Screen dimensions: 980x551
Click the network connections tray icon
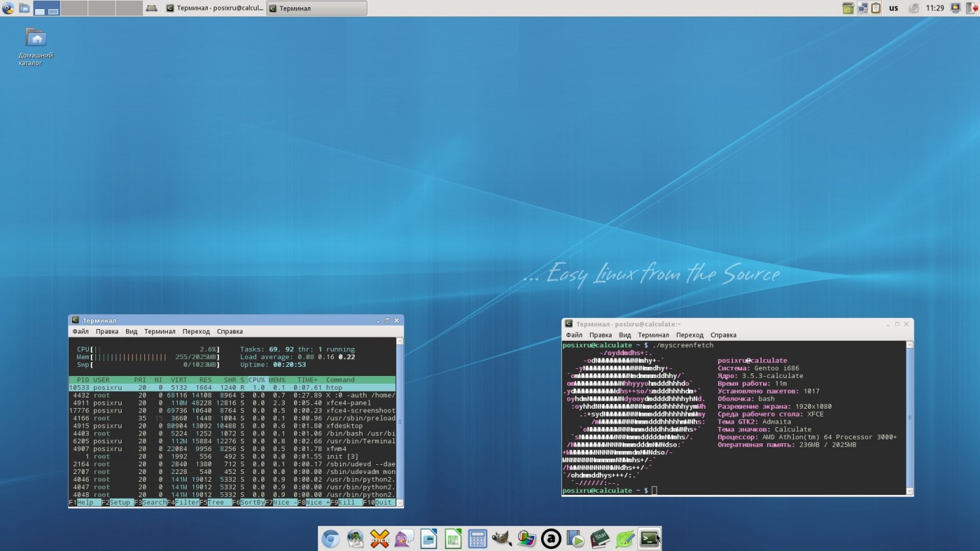[x=862, y=8]
